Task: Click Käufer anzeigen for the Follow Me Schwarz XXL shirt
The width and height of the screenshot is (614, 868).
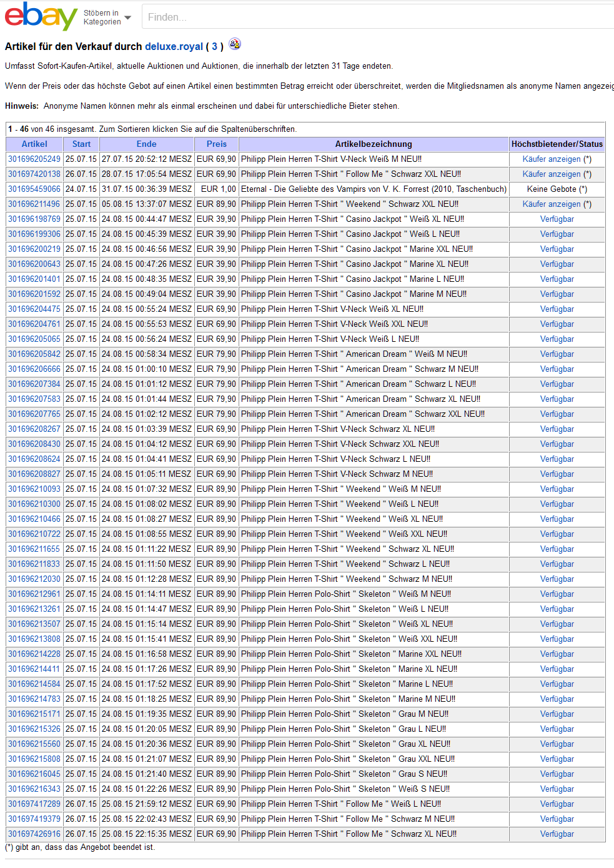Action: coord(552,174)
